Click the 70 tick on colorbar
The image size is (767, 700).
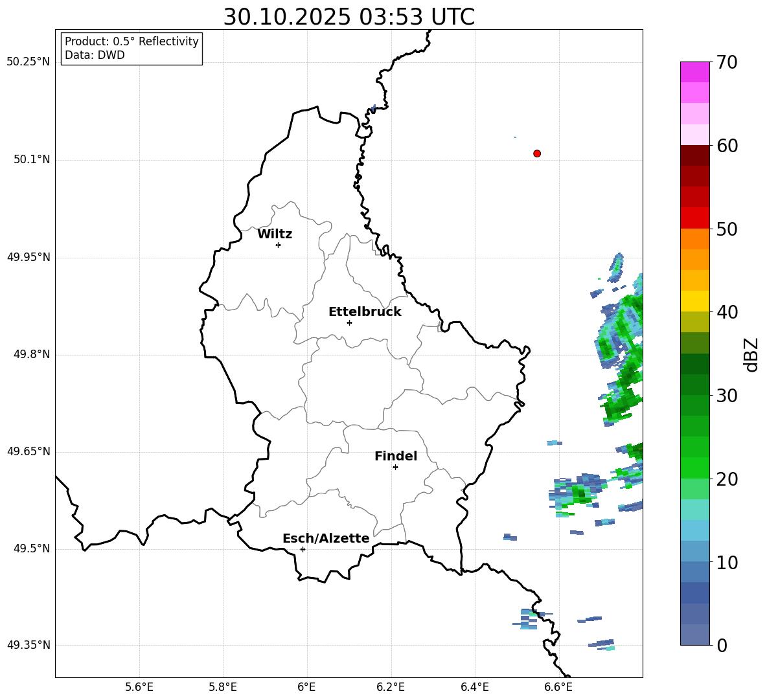726,62
